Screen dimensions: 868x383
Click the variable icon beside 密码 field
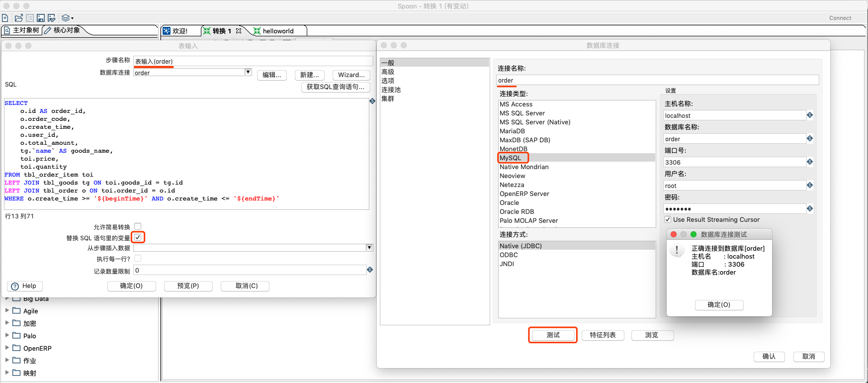coord(810,208)
